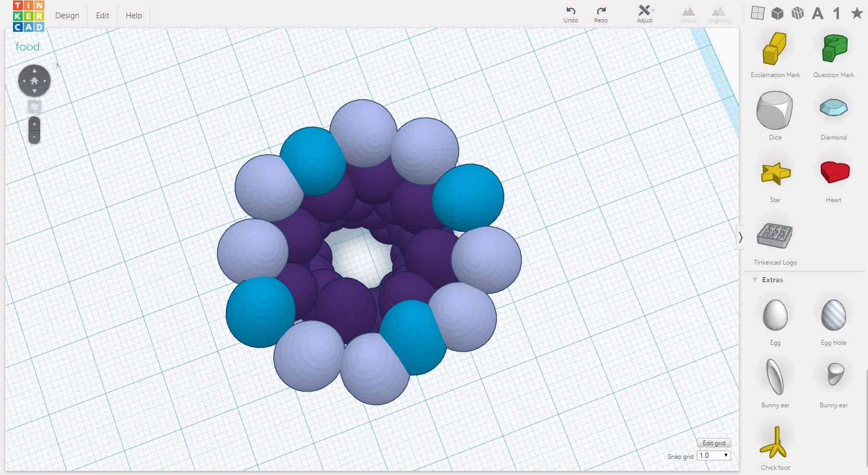Image resolution: width=868 pixels, height=475 pixels.
Task: Click the Tinkercad logo
Action: click(x=29, y=16)
